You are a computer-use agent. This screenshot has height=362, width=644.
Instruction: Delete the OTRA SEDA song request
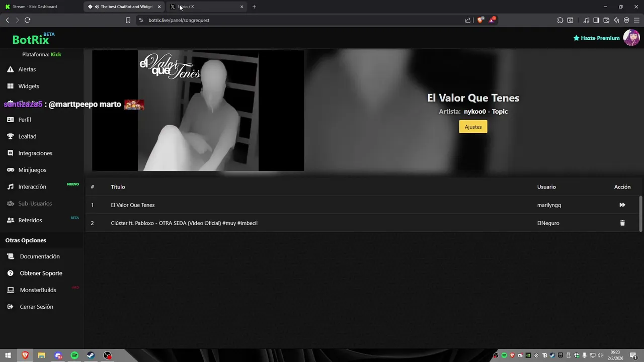[622, 223]
